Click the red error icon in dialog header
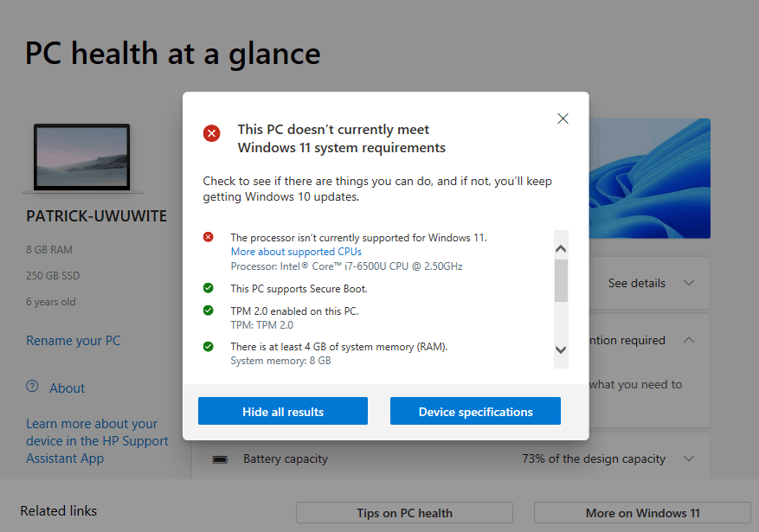759x532 pixels. 211,133
